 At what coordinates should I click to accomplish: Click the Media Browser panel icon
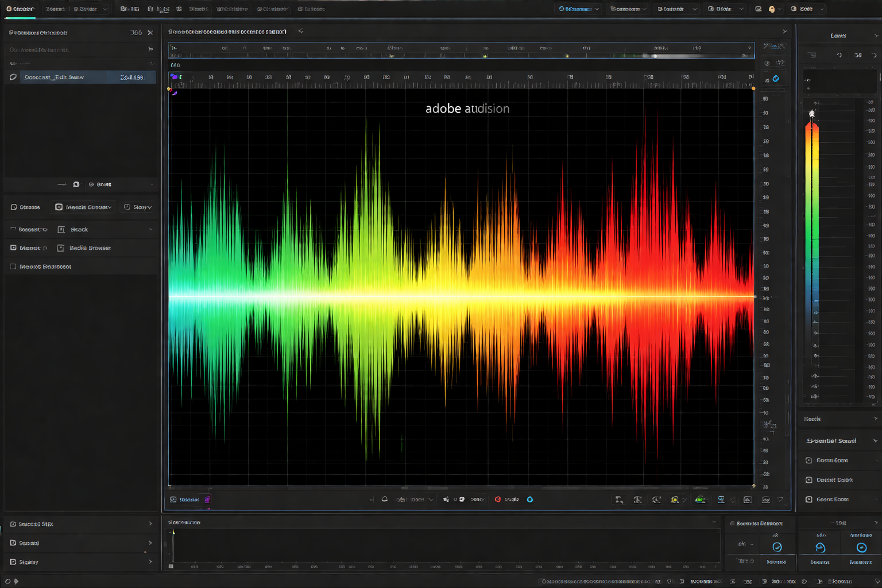[x=61, y=248]
